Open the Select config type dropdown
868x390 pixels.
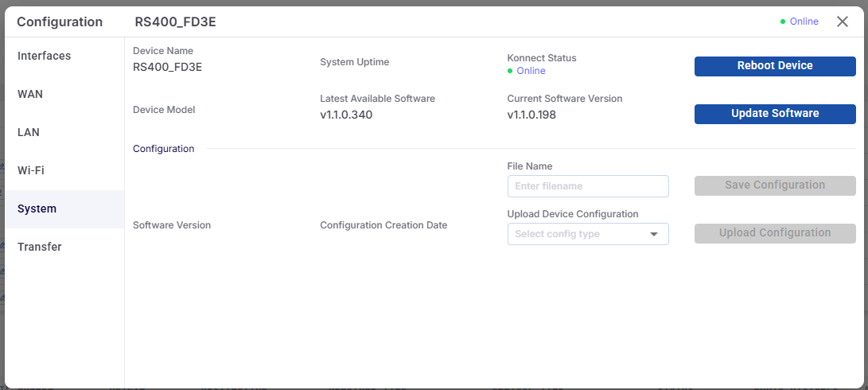tap(579, 234)
